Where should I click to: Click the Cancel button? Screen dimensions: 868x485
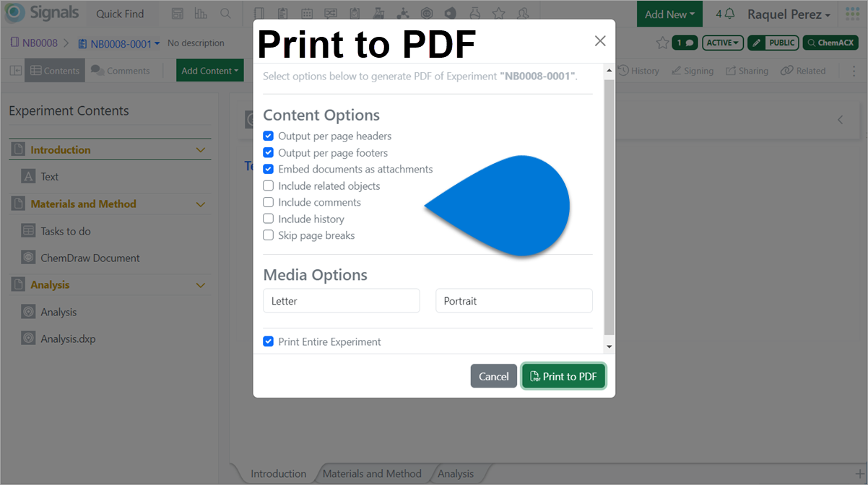pos(494,376)
